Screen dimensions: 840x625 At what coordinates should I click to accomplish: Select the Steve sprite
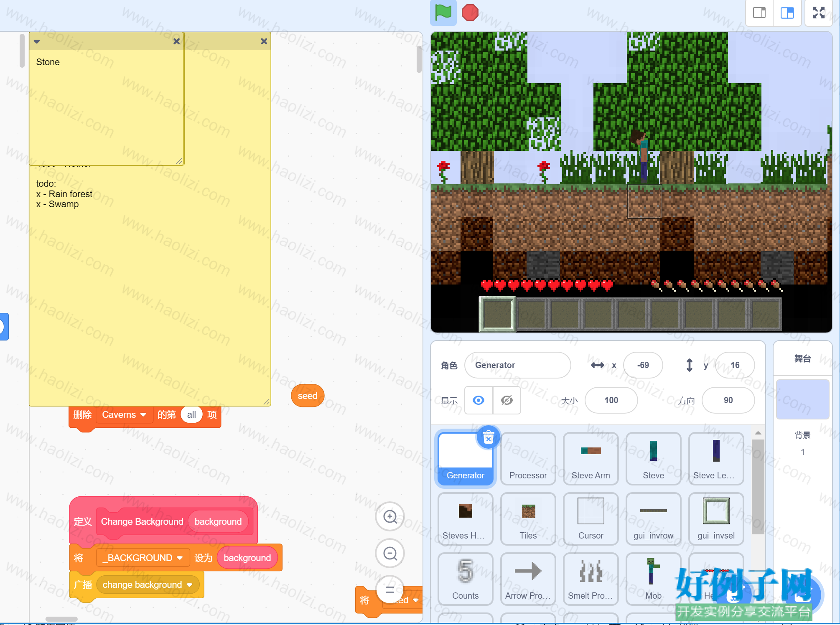(x=653, y=458)
